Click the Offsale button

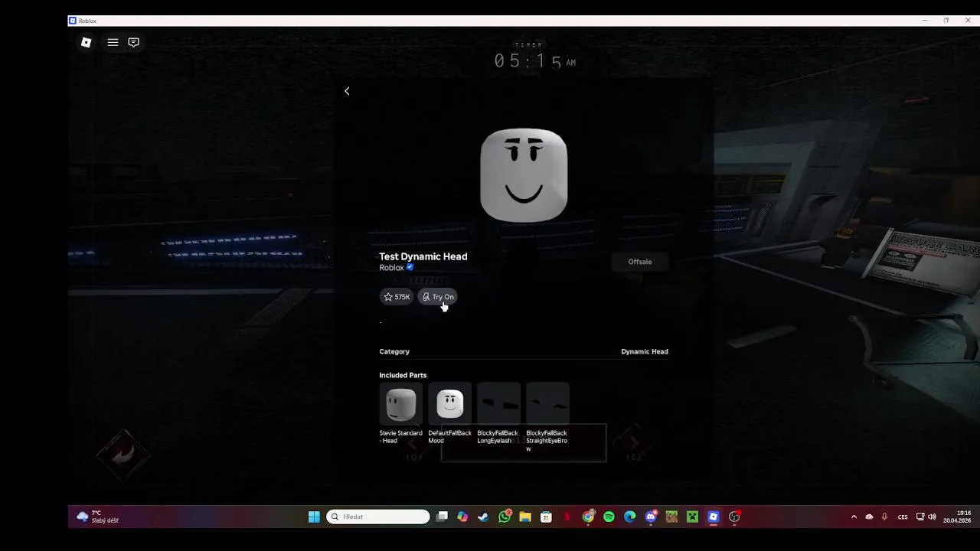[x=640, y=262]
